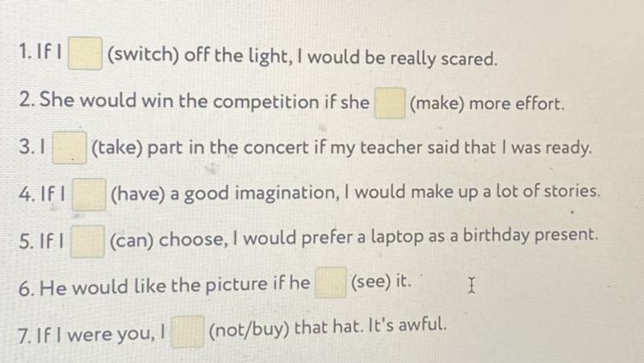The height and width of the screenshot is (363, 644).
Task: Click the hint word (switch) in sentence 1
Action: point(143,55)
